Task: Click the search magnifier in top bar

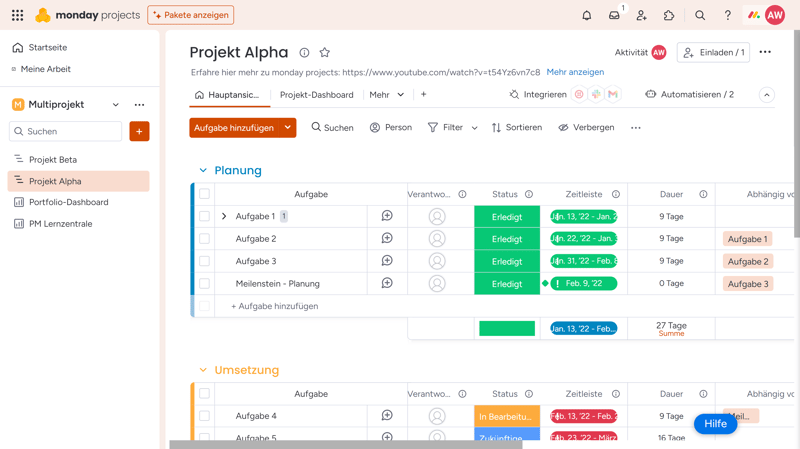Action: 700,16
